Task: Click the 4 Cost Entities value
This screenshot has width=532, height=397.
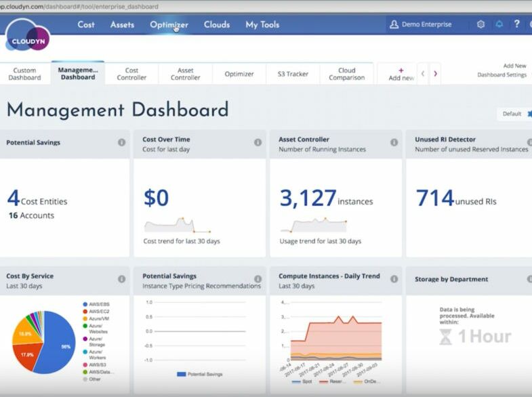Action: click(x=37, y=198)
